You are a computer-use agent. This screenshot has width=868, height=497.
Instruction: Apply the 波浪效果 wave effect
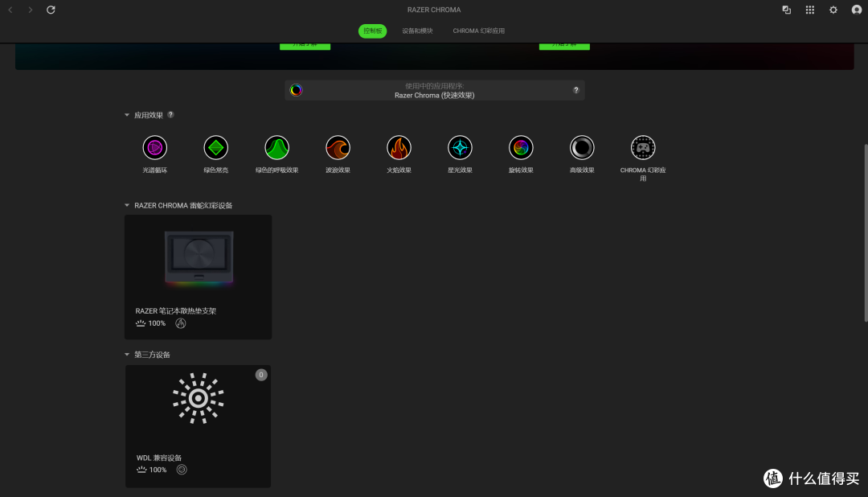click(338, 148)
